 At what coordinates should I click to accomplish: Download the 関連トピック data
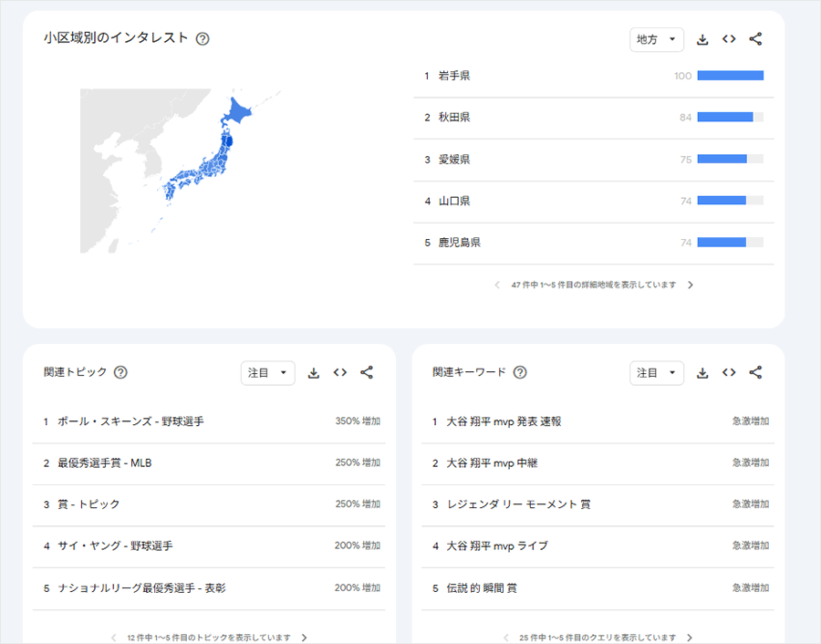(x=314, y=372)
